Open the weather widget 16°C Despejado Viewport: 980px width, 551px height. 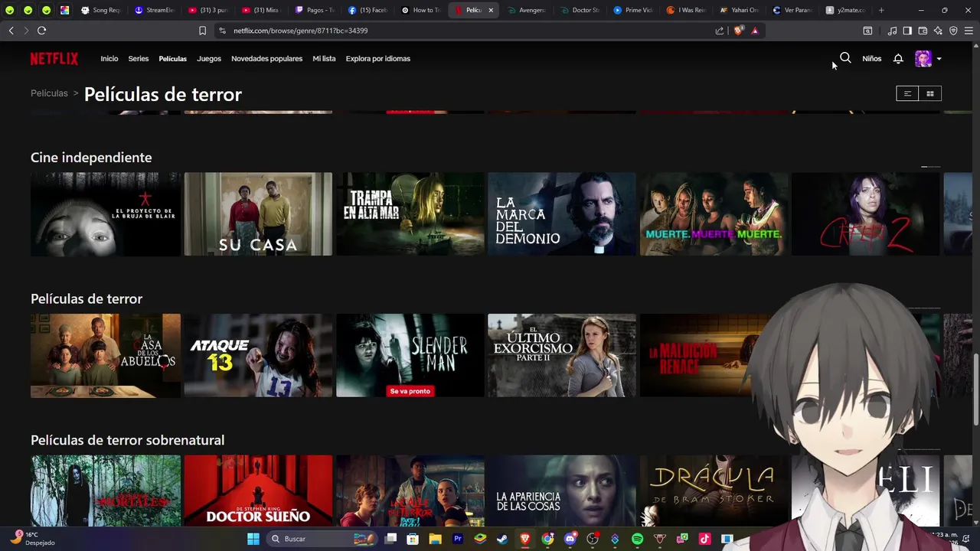33,538
